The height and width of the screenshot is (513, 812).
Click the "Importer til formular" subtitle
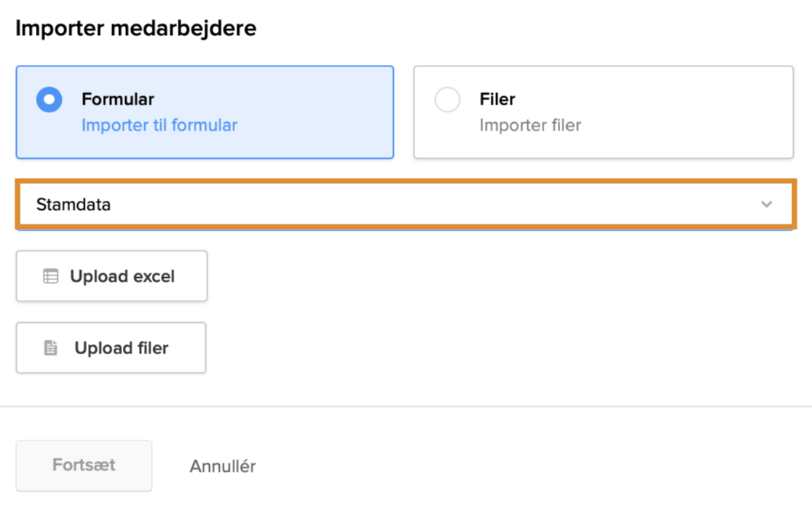[159, 125]
